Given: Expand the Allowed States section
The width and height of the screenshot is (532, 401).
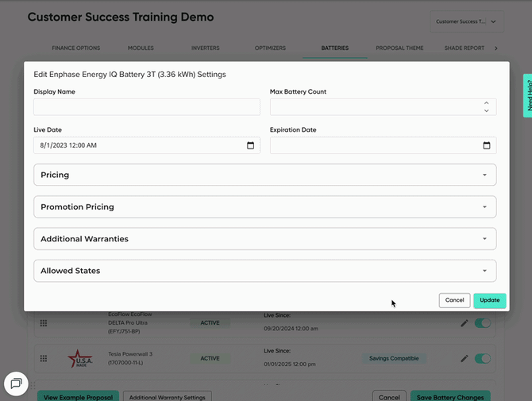Looking at the screenshot, I should click(x=264, y=271).
